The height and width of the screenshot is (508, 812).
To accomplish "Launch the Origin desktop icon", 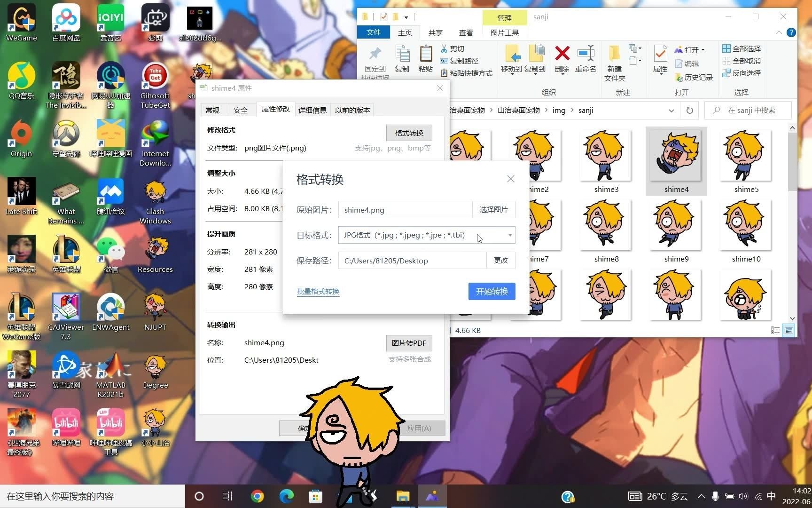I will [21, 138].
